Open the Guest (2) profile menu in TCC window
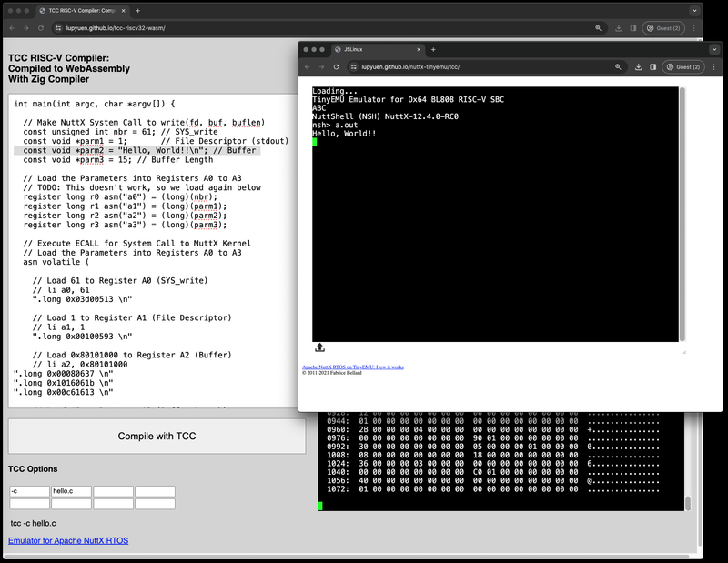 coord(663,28)
